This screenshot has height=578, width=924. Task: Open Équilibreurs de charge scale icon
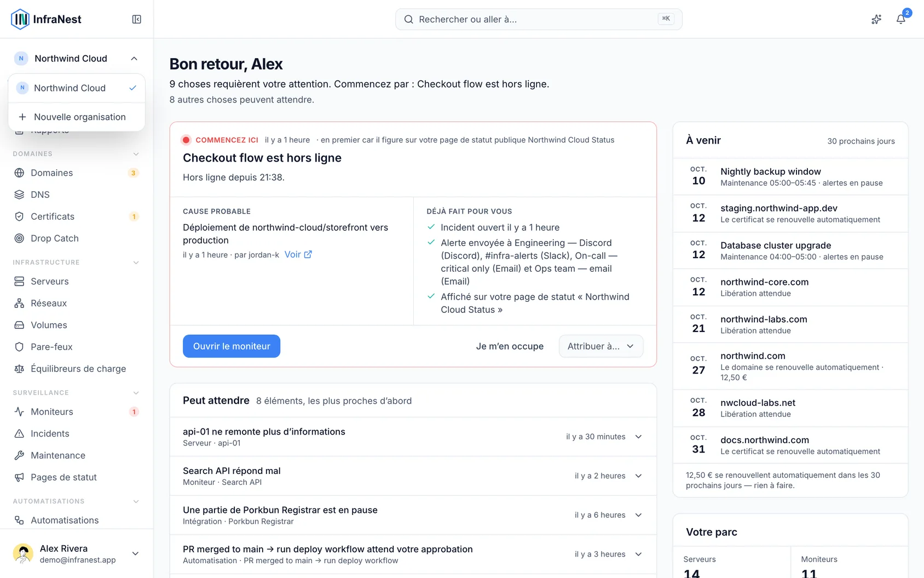(19, 369)
